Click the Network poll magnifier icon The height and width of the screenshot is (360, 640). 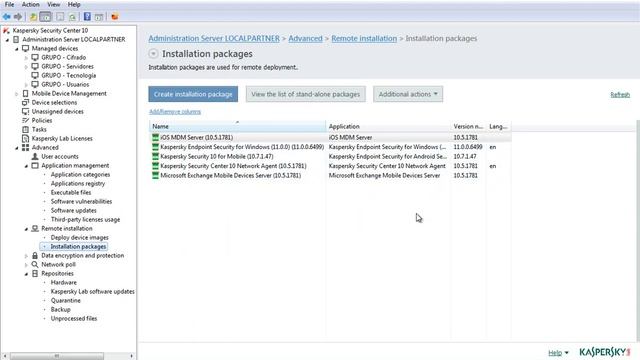click(x=35, y=264)
